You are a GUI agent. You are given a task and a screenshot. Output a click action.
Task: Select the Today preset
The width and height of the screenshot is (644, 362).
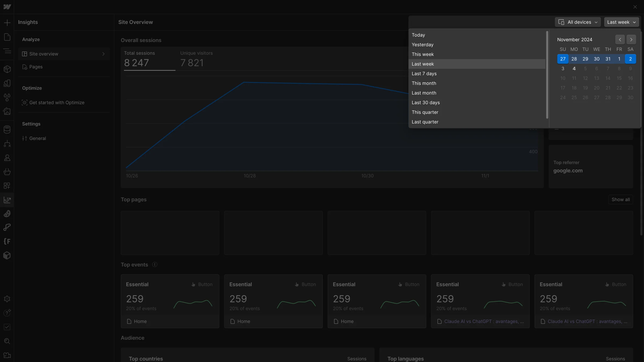coord(477,35)
